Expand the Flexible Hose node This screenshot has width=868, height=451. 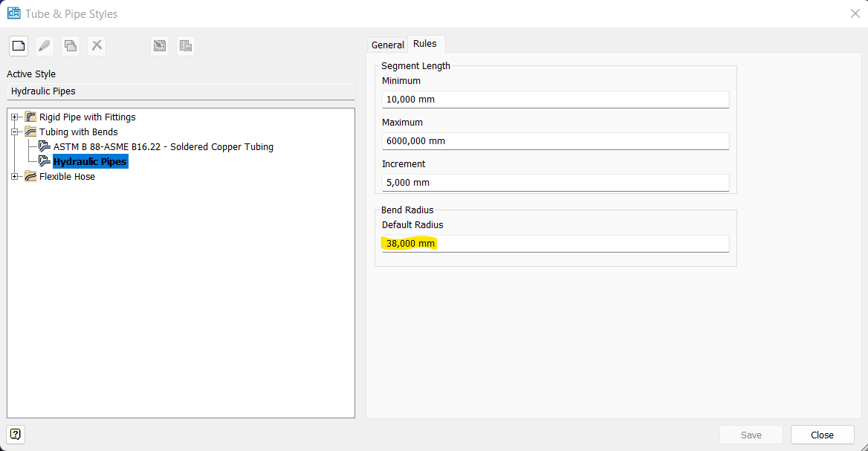point(14,177)
